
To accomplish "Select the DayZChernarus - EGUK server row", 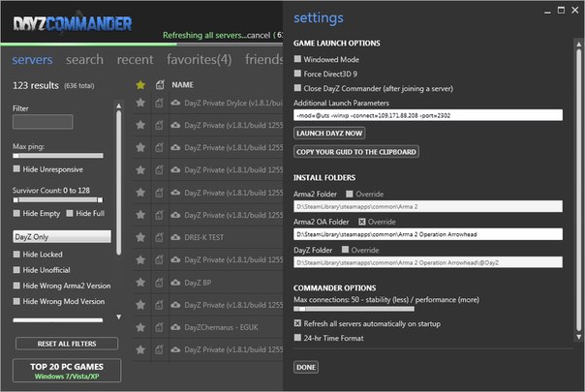I will pyautogui.click(x=208, y=327).
